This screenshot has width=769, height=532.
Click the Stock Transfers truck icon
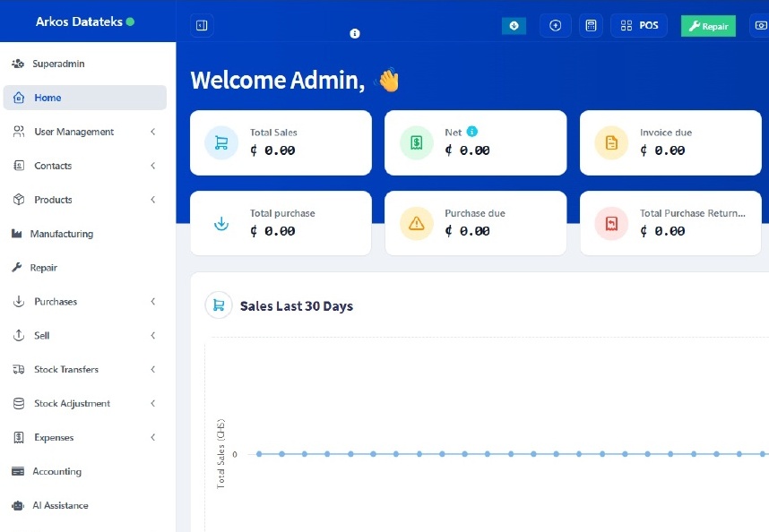19,369
